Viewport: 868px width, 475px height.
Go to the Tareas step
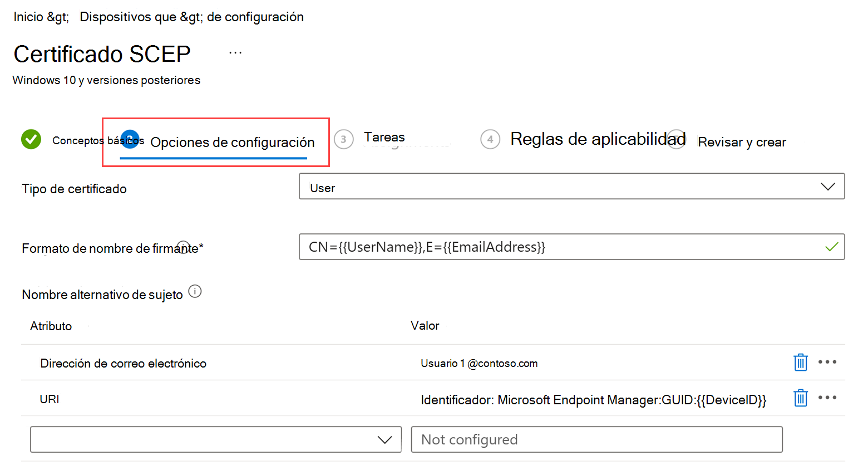coord(384,137)
